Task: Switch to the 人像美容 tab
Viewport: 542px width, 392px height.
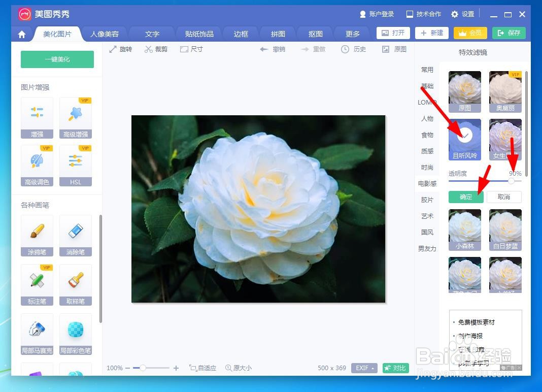Action: pyautogui.click(x=105, y=34)
